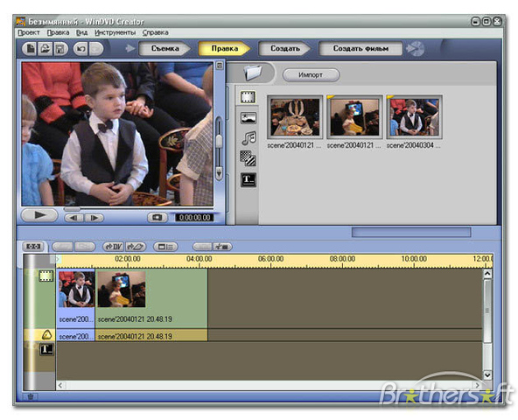Click the trash bin icon at bottom
This screenshot has width=518, height=420.
pos(30,396)
